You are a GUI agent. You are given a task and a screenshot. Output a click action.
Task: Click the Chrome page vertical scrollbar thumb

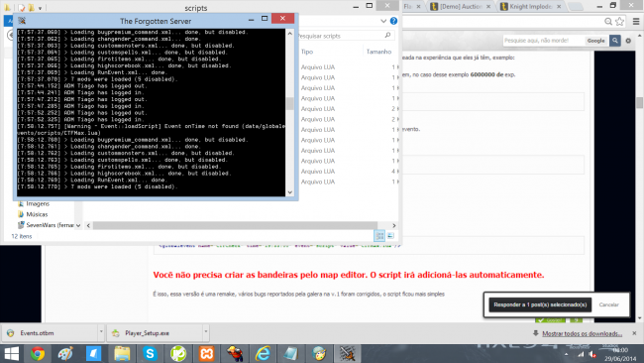click(639, 102)
